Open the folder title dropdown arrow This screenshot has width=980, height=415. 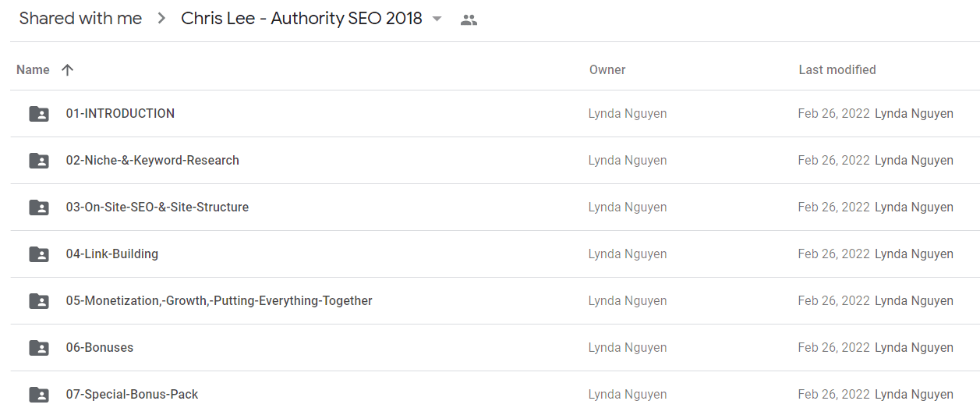pyautogui.click(x=437, y=20)
